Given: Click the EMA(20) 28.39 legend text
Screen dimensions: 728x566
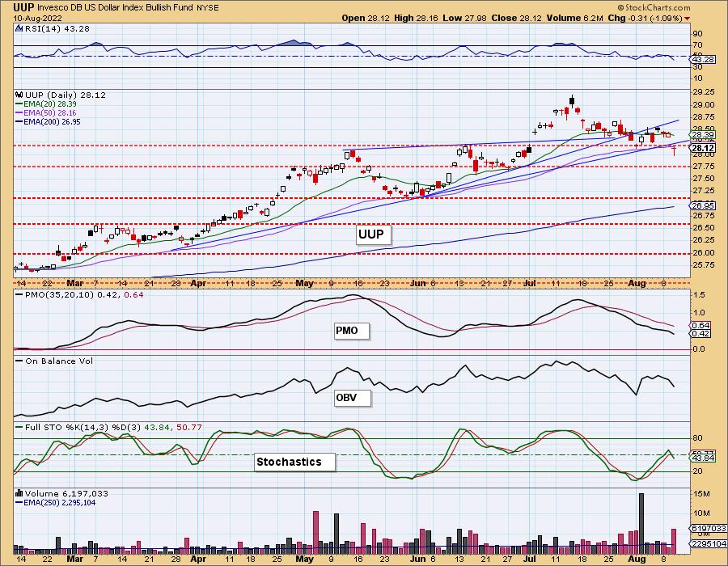Looking at the screenshot, I should click(x=50, y=104).
